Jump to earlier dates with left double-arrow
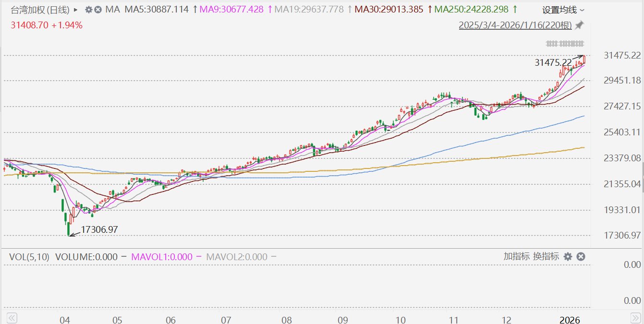644x324 pixels. click(x=12, y=318)
